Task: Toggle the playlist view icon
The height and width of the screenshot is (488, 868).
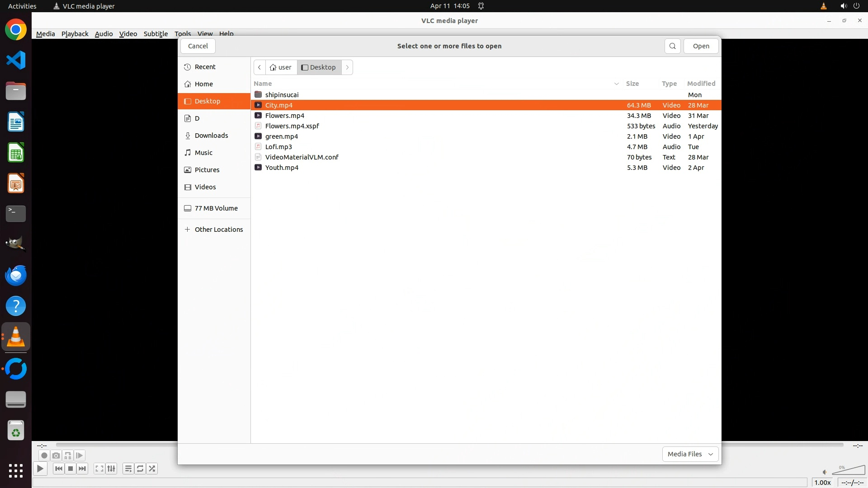Action: (x=128, y=469)
